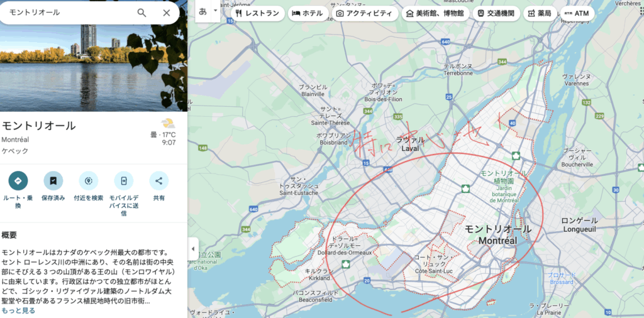644x318 pixels.
Task: Click the 概要 overview heading
Action: tap(9, 235)
